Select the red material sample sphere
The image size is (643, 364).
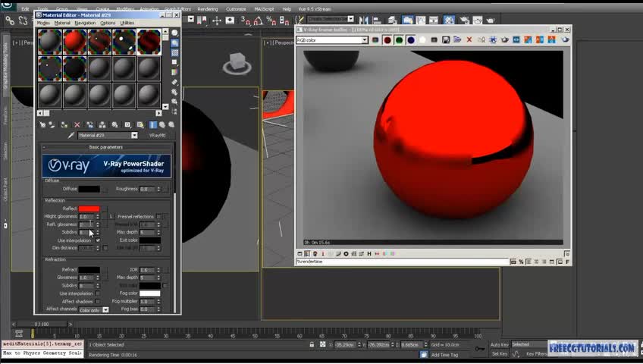click(74, 42)
